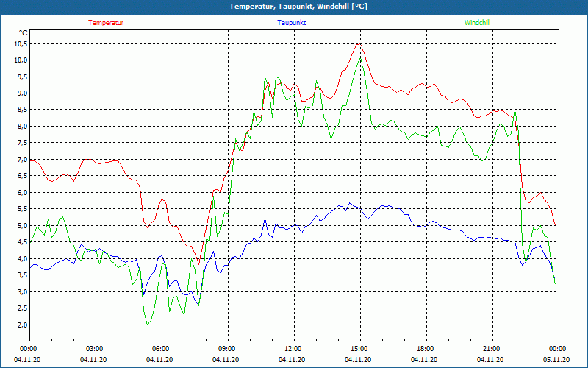Click the 05.11.20 date label
Image resolution: width=588 pixels, height=368 pixels.
pyautogui.click(x=556, y=360)
